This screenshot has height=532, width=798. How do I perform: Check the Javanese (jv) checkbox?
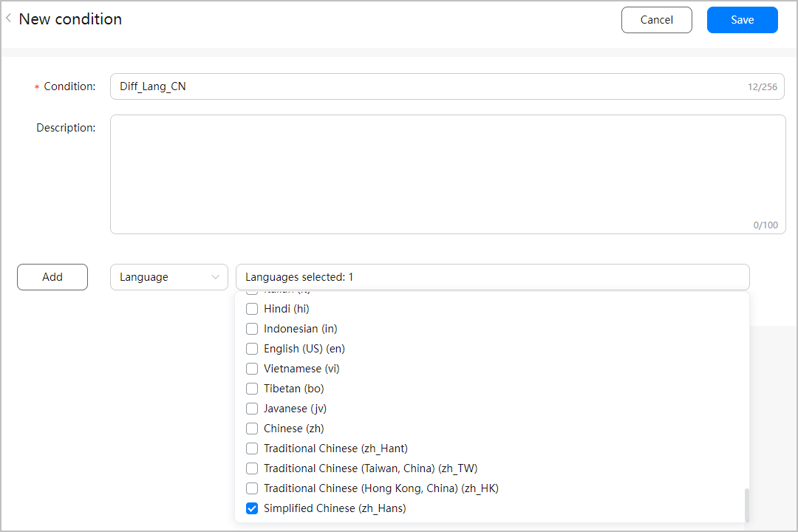coord(252,408)
